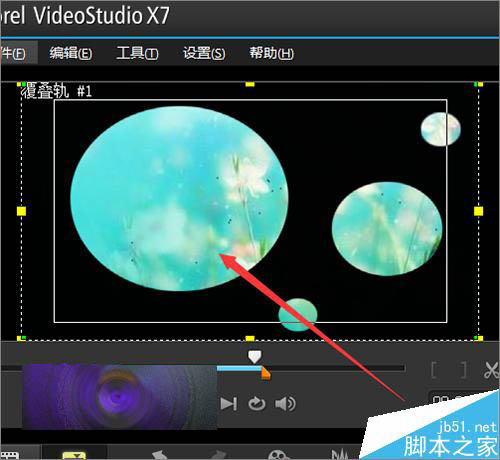Set mark-out with the ] bracket button
Image resolution: width=500 pixels, height=460 pixels.
pyautogui.click(x=463, y=370)
